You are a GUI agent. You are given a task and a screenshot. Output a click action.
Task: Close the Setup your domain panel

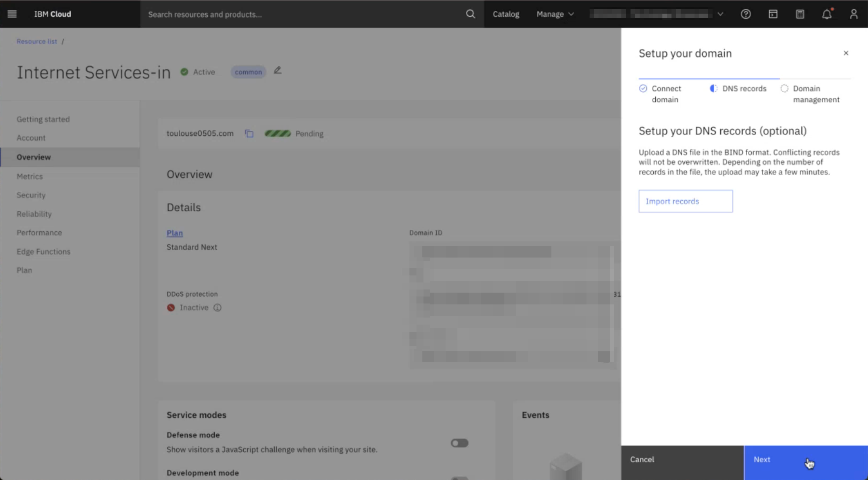846,53
